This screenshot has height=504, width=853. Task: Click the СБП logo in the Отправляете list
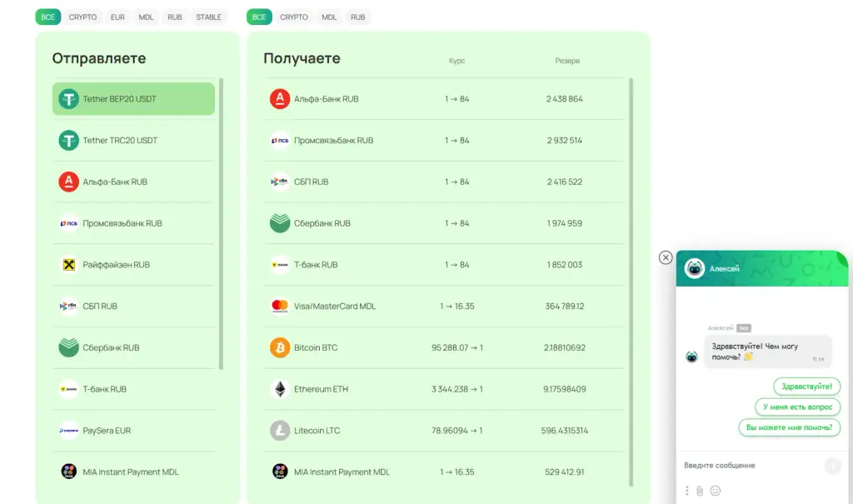68,306
